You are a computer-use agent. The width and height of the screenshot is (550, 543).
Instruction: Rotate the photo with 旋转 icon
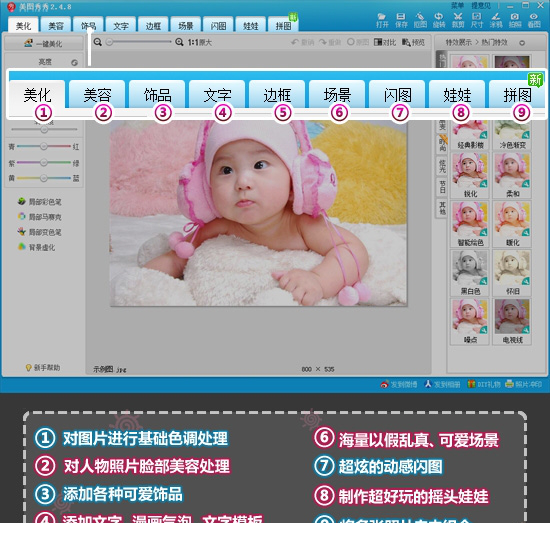tap(439, 20)
